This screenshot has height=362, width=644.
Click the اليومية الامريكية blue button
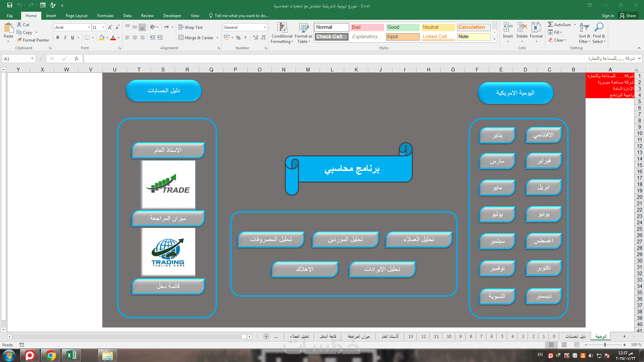(515, 93)
